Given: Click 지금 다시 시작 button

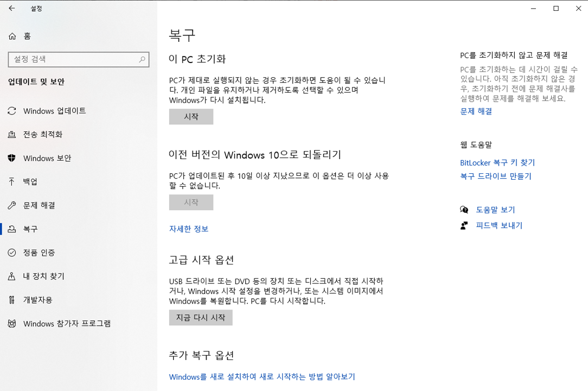Looking at the screenshot, I should [x=201, y=317].
